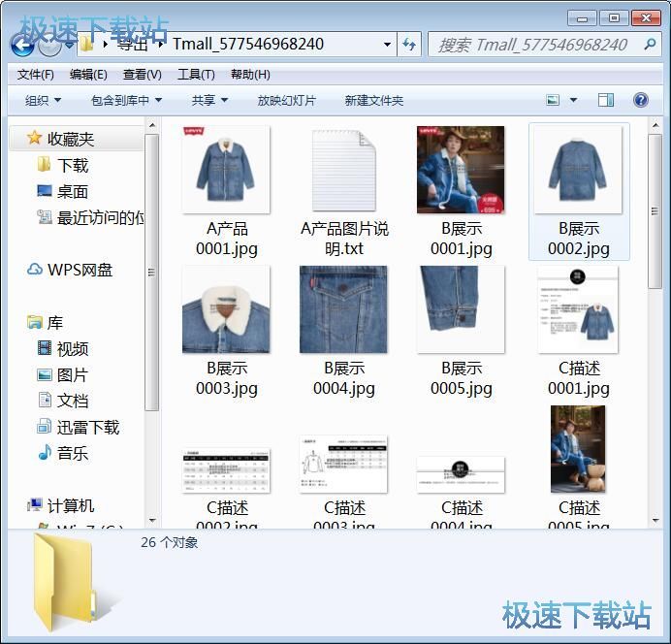671x644 pixels.
Task: Select C描述0005.jpg model photo thumbnail
Action: coord(578,449)
